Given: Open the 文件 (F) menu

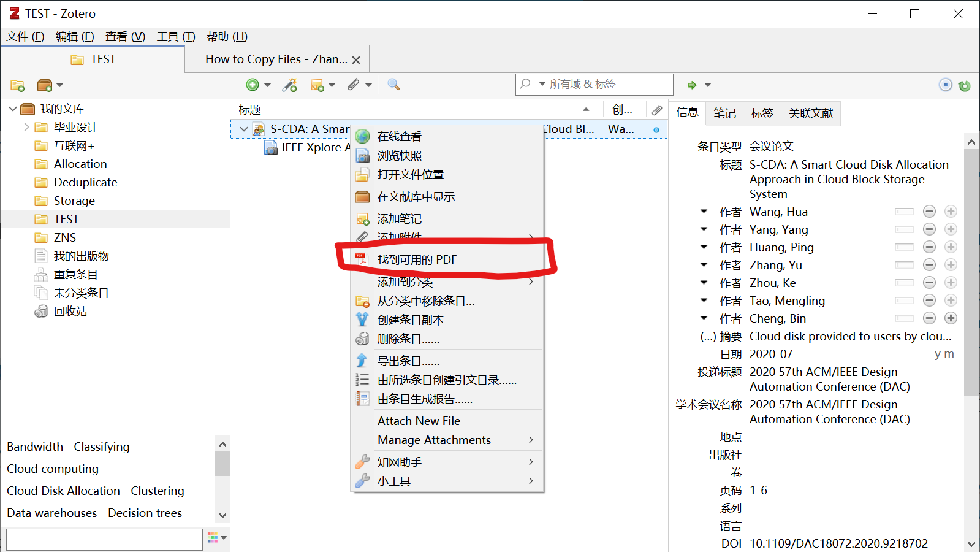Looking at the screenshot, I should pos(25,36).
